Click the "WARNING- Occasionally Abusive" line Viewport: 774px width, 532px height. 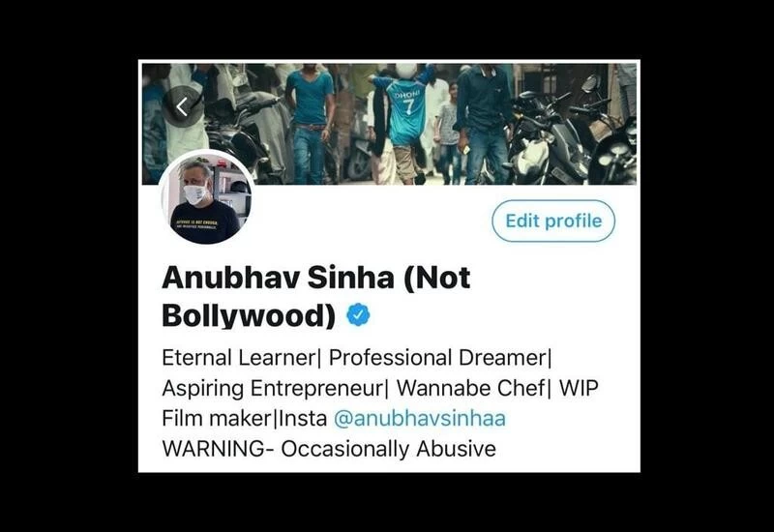(x=329, y=449)
